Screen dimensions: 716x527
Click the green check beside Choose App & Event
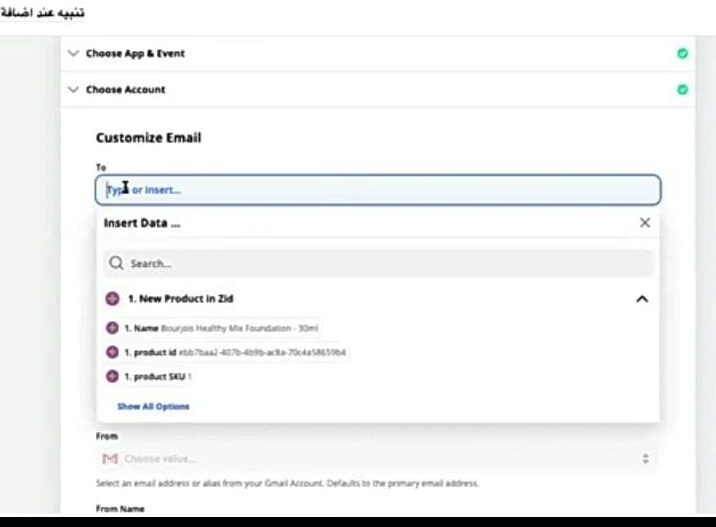(682, 53)
